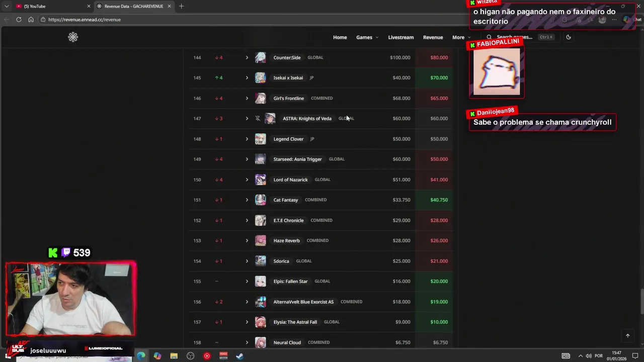This screenshot has height=362, width=644.
Task: Click the Isekai x Isekai game icon
Action: [x=260, y=78]
